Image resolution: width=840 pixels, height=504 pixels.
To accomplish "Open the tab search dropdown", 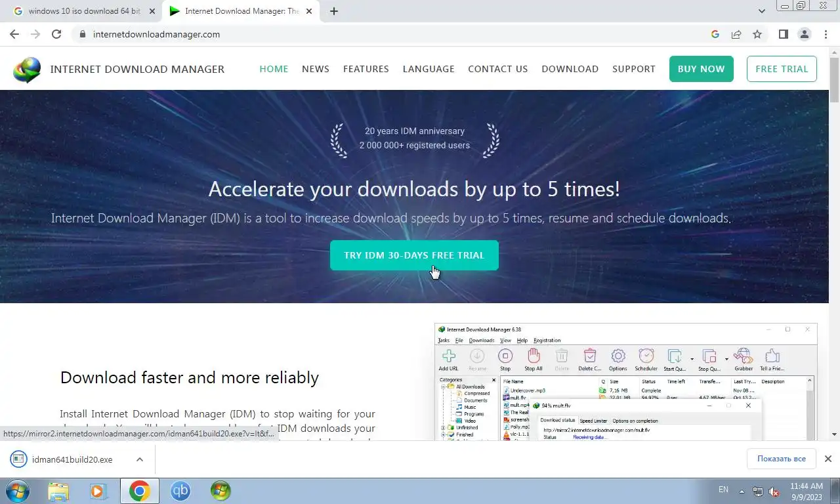I will [762, 11].
